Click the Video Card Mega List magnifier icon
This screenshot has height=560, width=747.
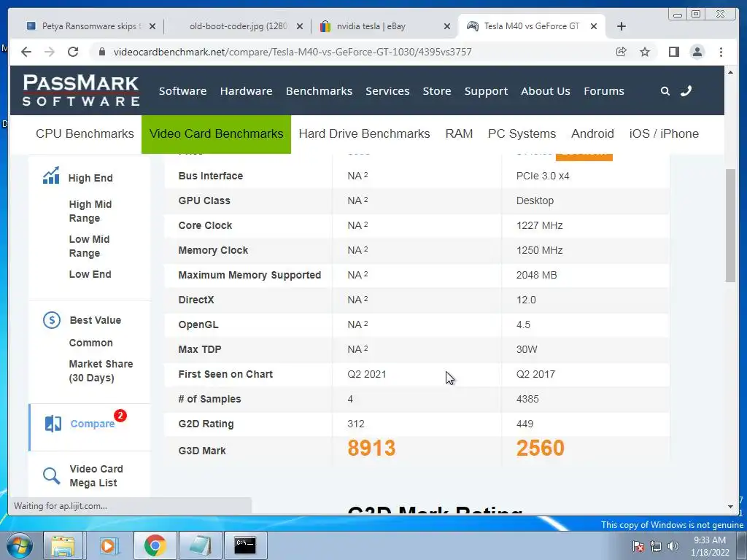pos(52,475)
